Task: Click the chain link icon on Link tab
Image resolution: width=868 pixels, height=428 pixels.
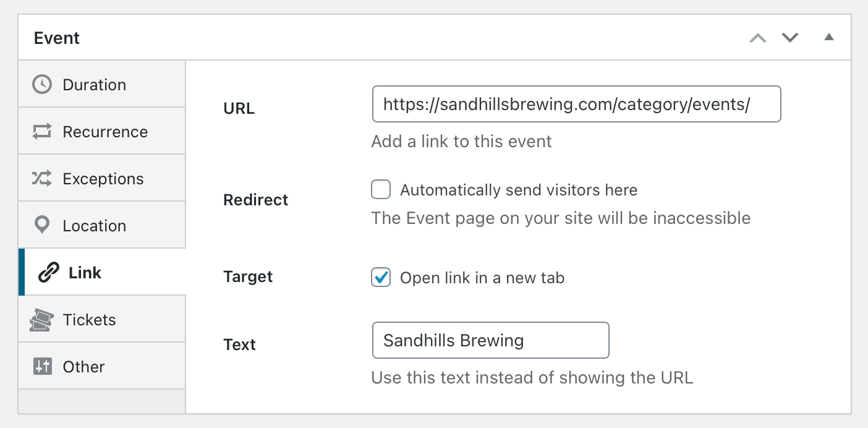Action: [48, 272]
